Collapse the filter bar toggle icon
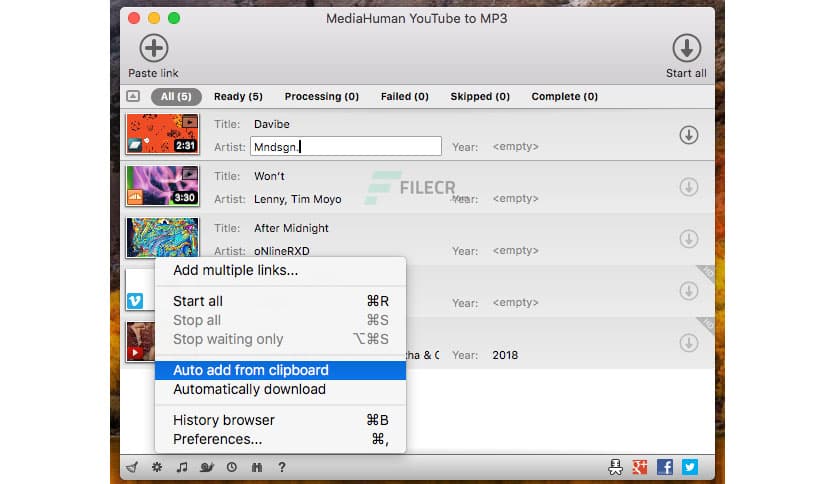This screenshot has height=484, width=836. 133,96
